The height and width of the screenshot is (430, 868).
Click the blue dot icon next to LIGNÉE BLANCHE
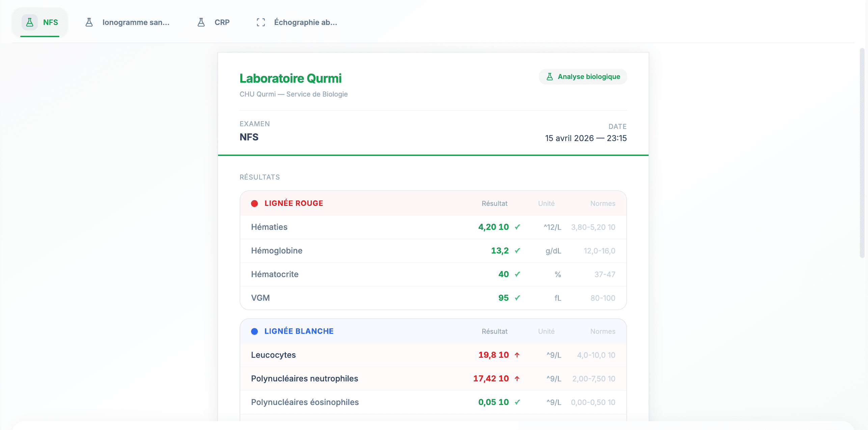click(x=255, y=331)
